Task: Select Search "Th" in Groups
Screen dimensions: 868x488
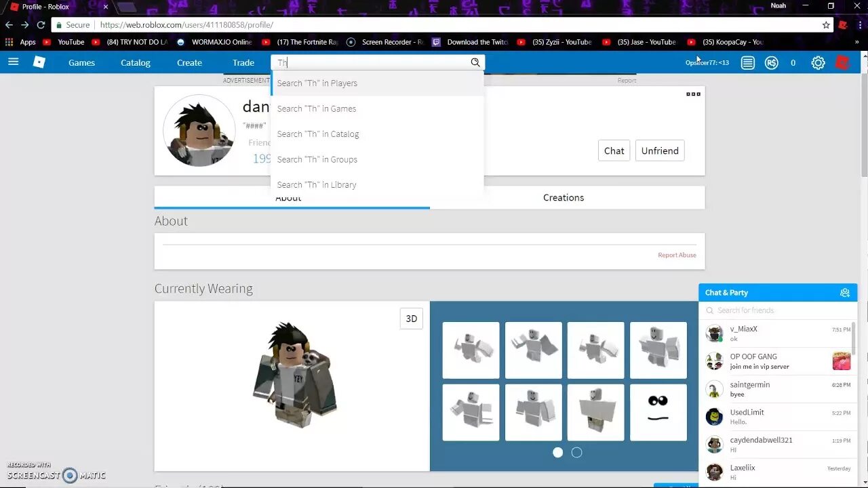Action: pos(377,159)
